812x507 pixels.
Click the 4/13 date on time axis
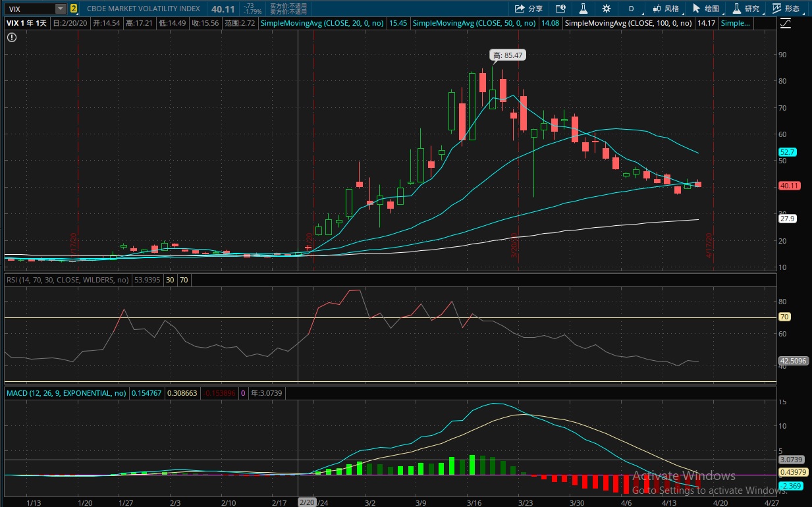(x=670, y=502)
